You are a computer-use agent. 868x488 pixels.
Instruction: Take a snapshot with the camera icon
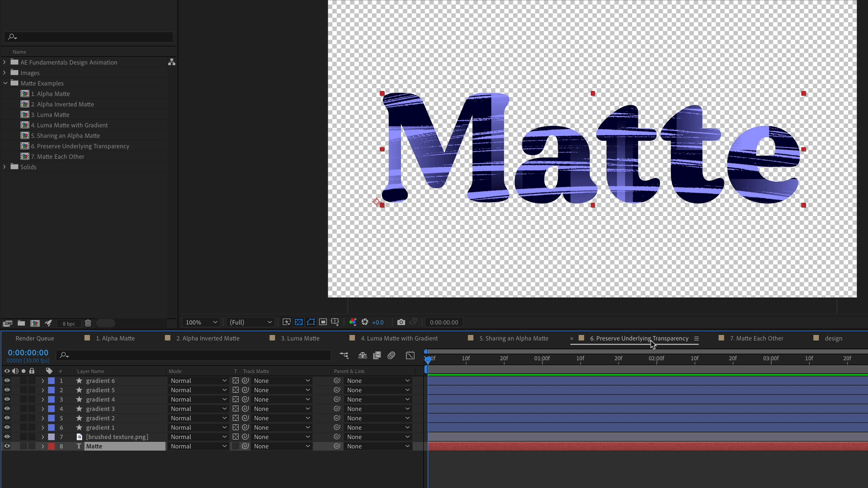click(x=401, y=322)
